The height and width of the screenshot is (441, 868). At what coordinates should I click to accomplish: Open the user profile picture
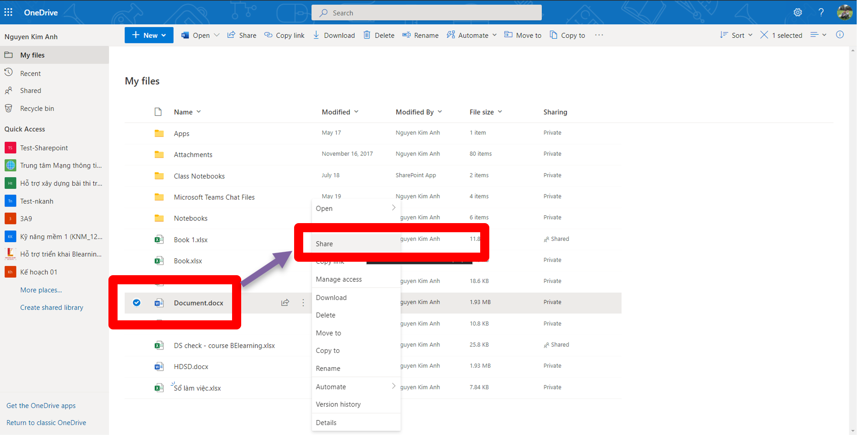click(844, 13)
